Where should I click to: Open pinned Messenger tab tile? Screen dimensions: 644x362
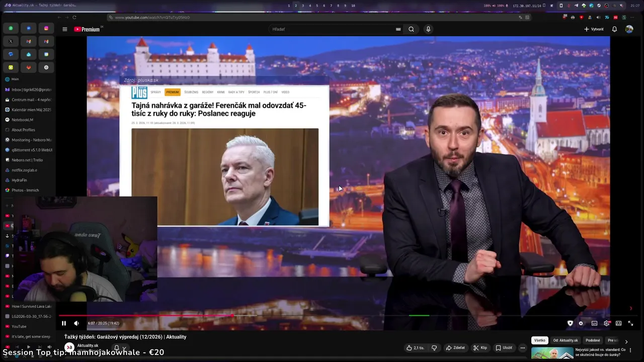28,28
